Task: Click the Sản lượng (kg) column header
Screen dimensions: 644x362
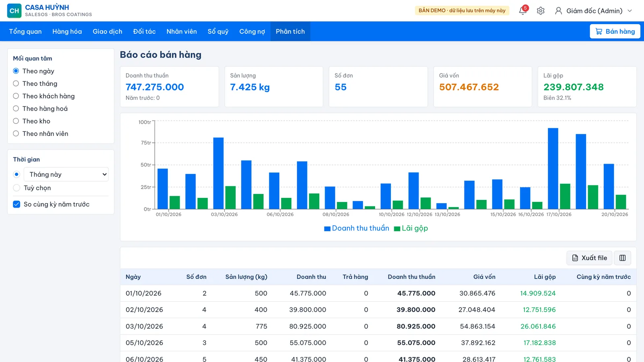Action: [x=246, y=277]
